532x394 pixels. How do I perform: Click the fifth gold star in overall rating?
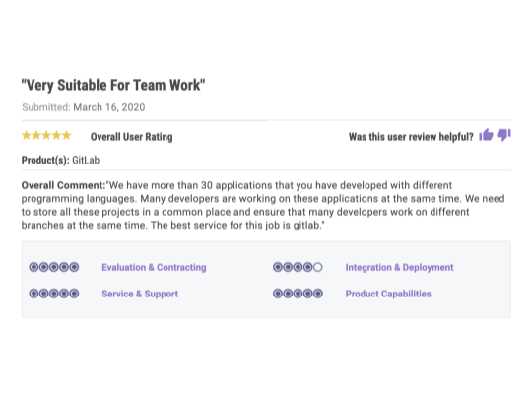[67, 135]
